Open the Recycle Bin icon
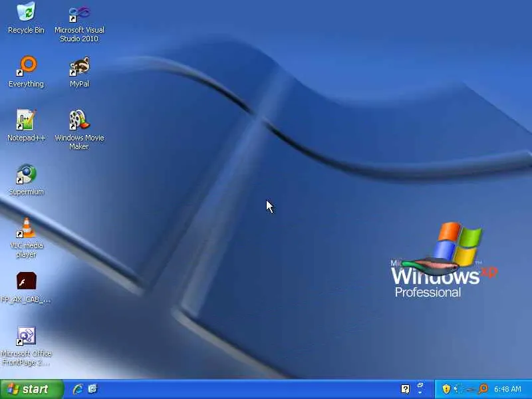The image size is (532, 399). (x=26, y=18)
